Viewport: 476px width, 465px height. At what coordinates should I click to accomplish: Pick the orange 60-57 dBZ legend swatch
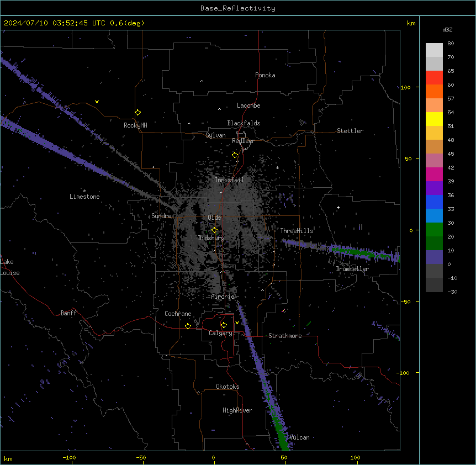click(x=434, y=91)
